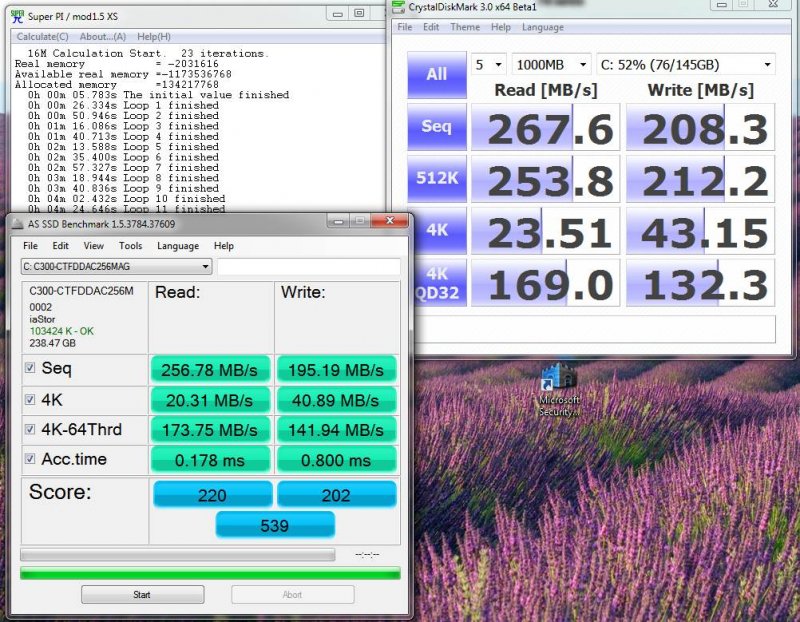
Task: Click 4K-64Thrd read result 173.75 MB/s
Action: [210, 430]
